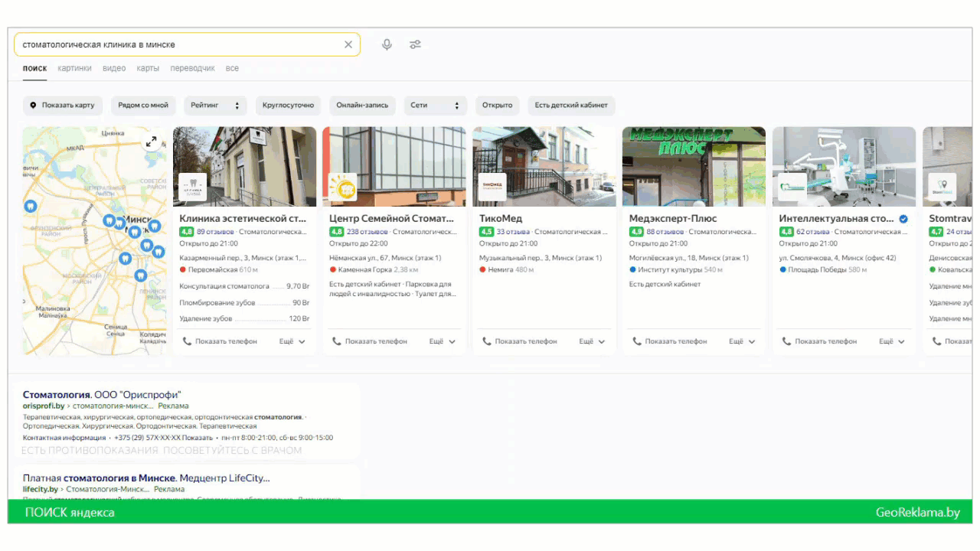Open ТикоМед building photo
The height and width of the screenshot is (551, 980).
click(x=544, y=167)
